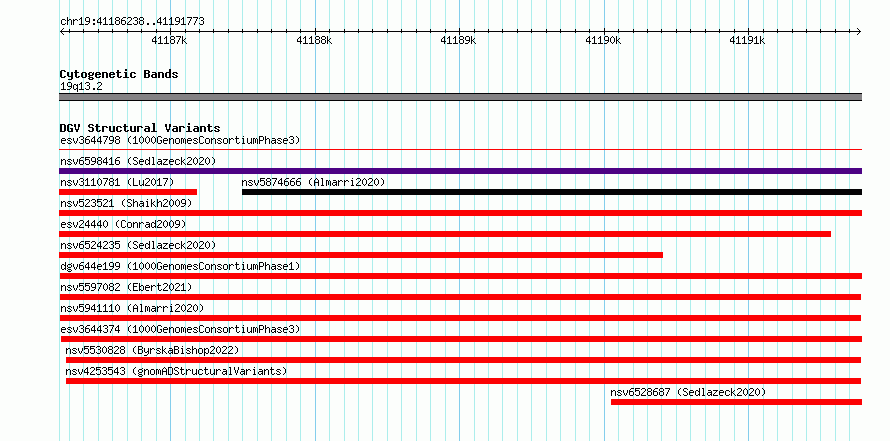Click the 41189k ruler tick label
This screenshot has height=441, width=890.
(x=458, y=40)
